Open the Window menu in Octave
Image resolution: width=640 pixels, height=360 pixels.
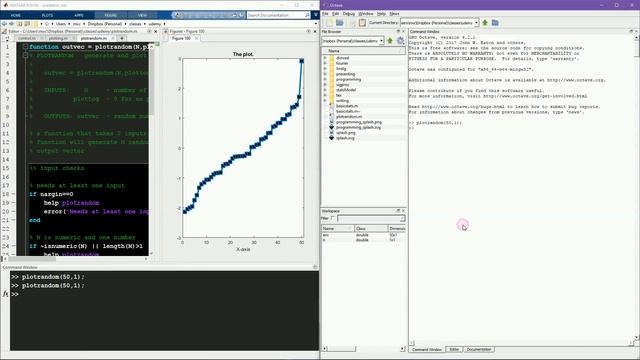point(366,14)
